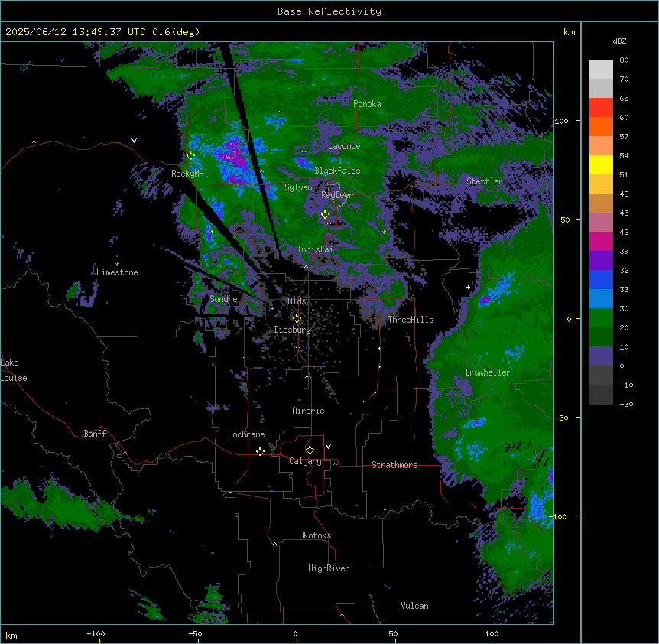
Task: Select the HighRiver town label
Action: (x=329, y=568)
